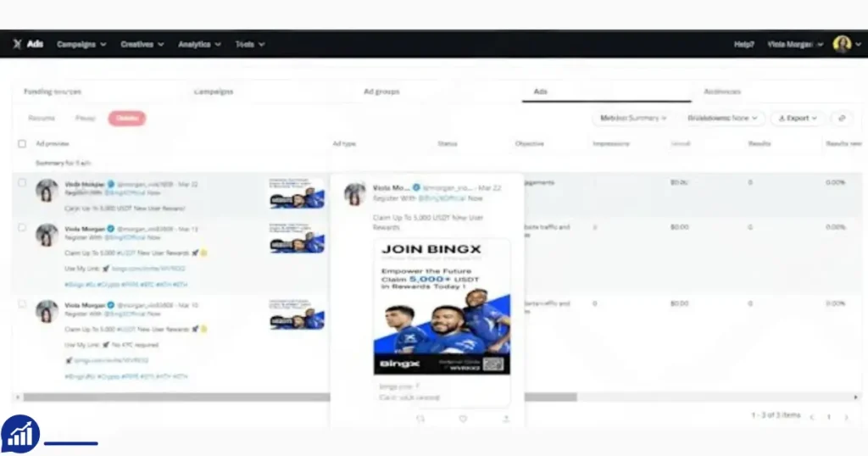Click the verified badge in Mar 10 row

click(111, 305)
